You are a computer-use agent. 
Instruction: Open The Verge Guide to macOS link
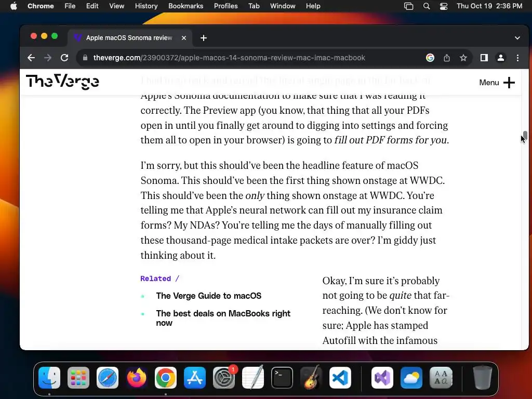coord(209,296)
